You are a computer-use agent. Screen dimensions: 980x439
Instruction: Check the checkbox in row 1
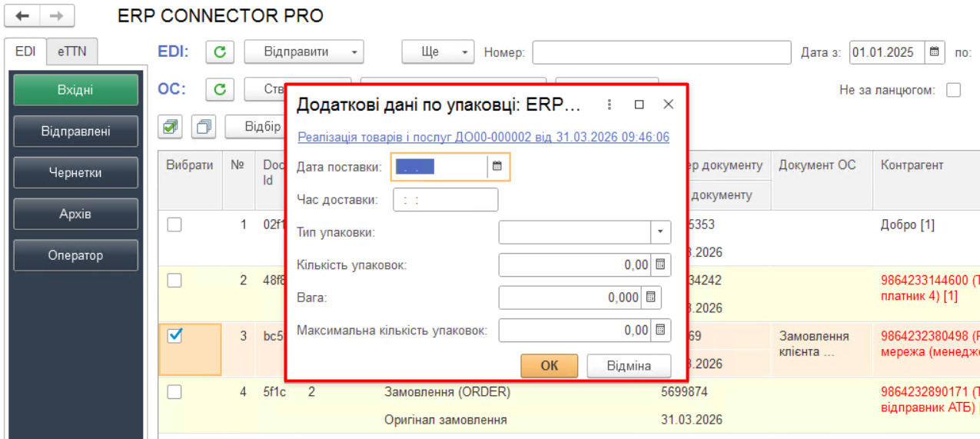tap(175, 224)
